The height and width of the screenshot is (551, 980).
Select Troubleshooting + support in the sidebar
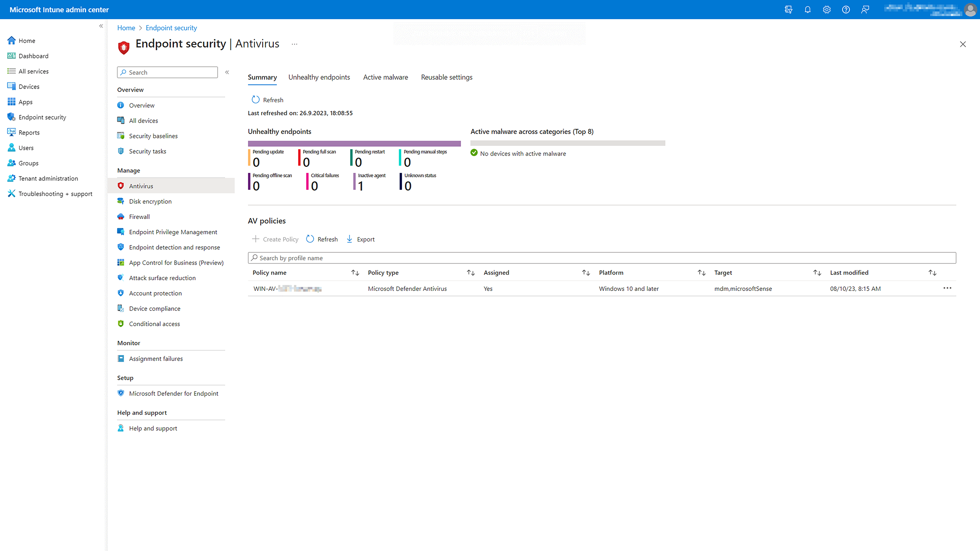click(x=56, y=194)
